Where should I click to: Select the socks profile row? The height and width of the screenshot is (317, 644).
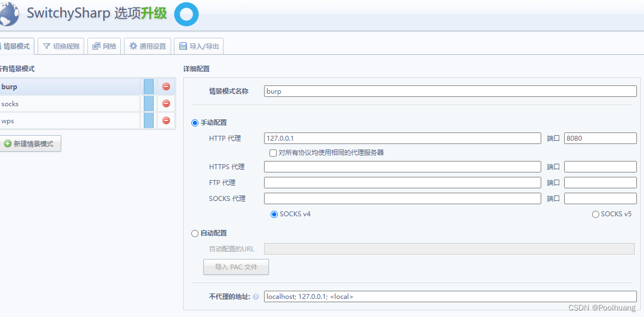pyautogui.click(x=70, y=103)
